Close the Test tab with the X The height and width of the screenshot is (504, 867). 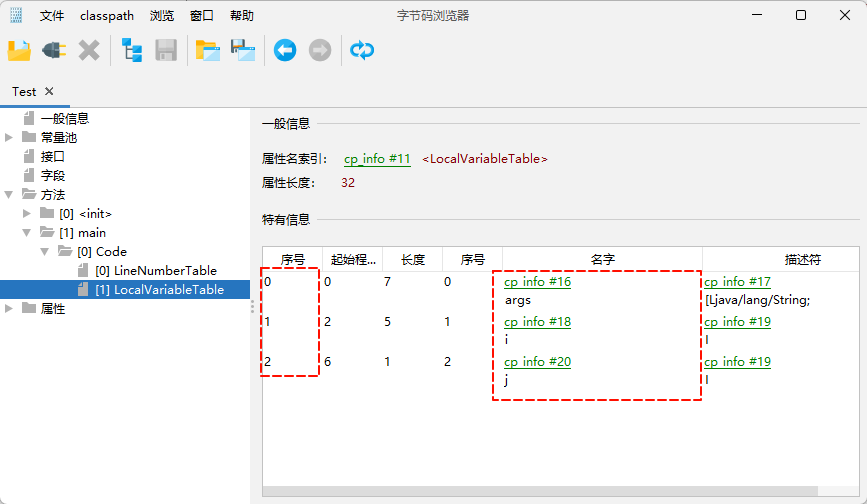(x=49, y=91)
